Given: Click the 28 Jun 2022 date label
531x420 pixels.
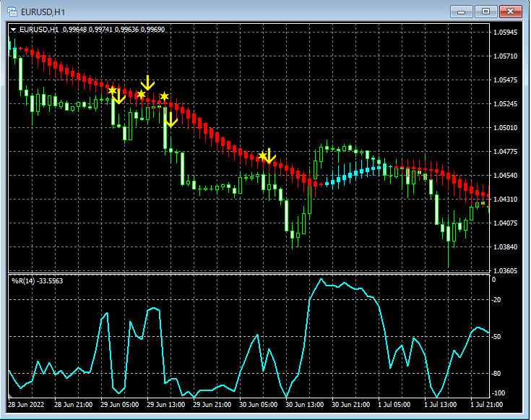Looking at the screenshot, I should click(26, 404).
